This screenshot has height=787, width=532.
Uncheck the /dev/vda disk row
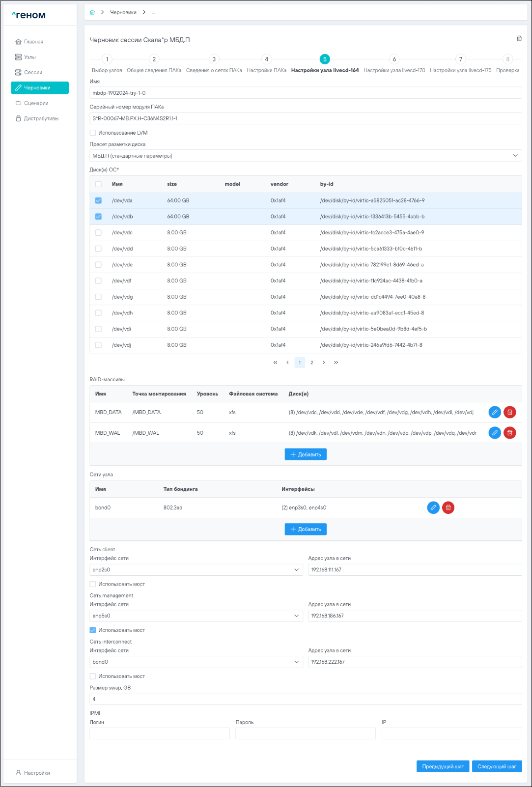(98, 200)
